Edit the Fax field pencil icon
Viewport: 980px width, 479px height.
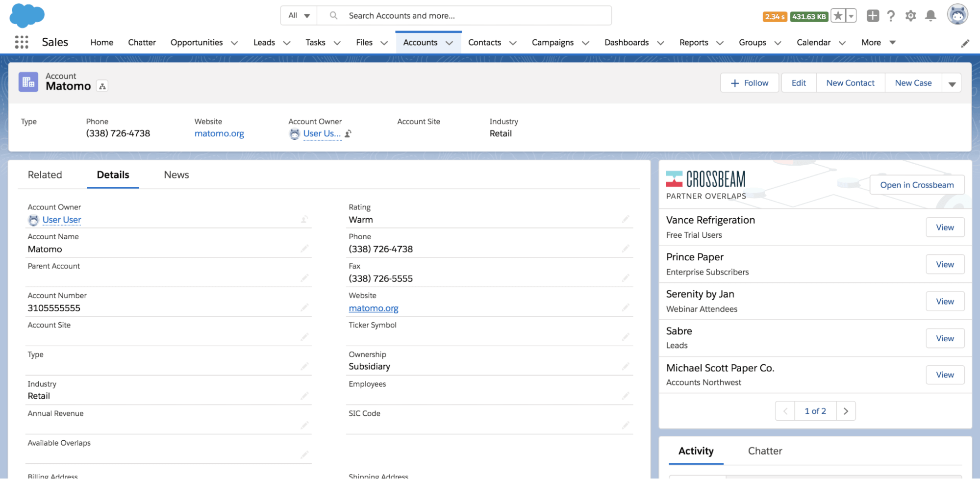click(626, 278)
